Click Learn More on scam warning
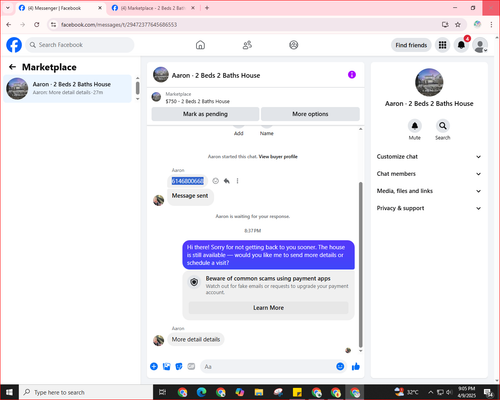The width and height of the screenshot is (500, 400). pyautogui.click(x=268, y=308)
